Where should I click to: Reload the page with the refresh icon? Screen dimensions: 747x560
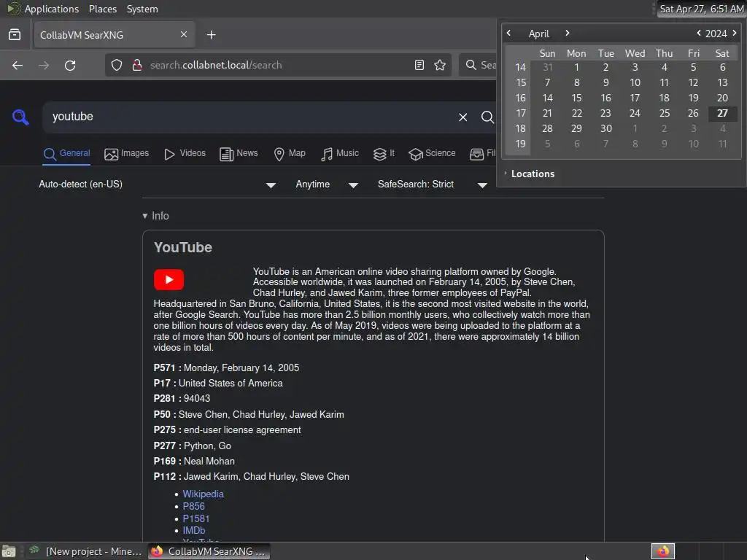pos(70,65)
